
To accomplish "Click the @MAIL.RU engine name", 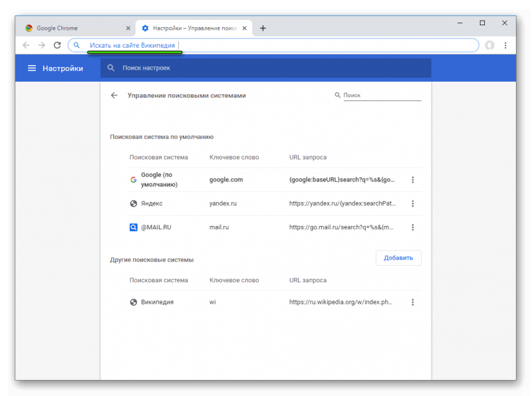I will (156, 227).
